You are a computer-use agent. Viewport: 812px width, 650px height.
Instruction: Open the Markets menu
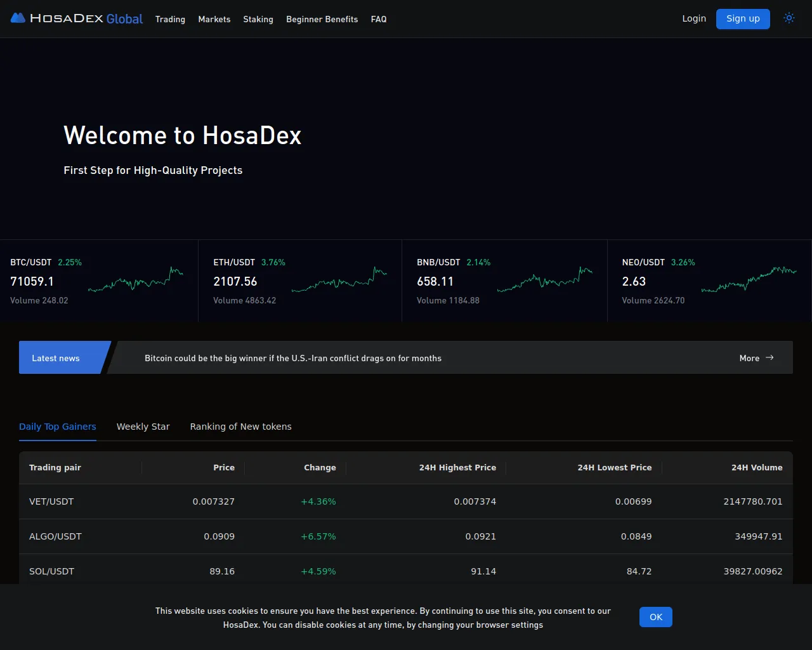[x=214, y=19]
